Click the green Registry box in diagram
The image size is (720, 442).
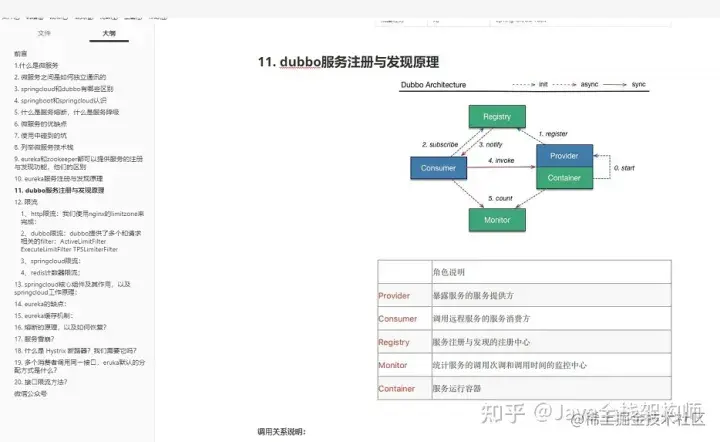(497, 117)
